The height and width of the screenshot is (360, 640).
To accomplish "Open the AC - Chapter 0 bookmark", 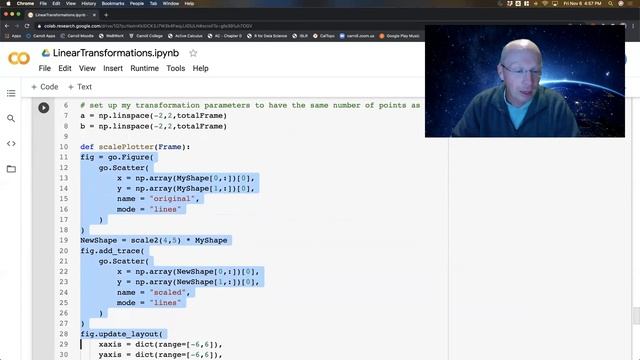I will 225,36.
